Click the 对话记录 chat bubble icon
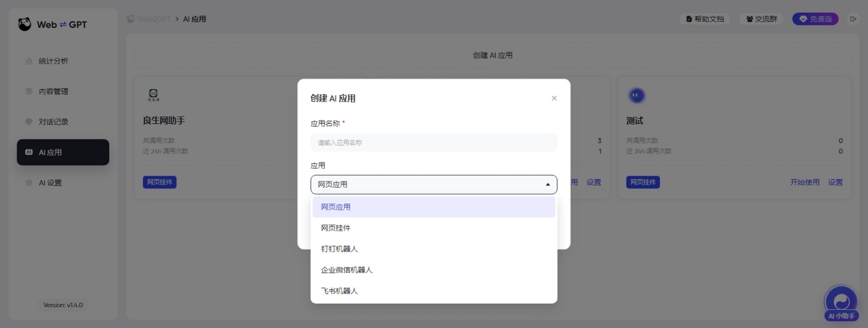 29,122
